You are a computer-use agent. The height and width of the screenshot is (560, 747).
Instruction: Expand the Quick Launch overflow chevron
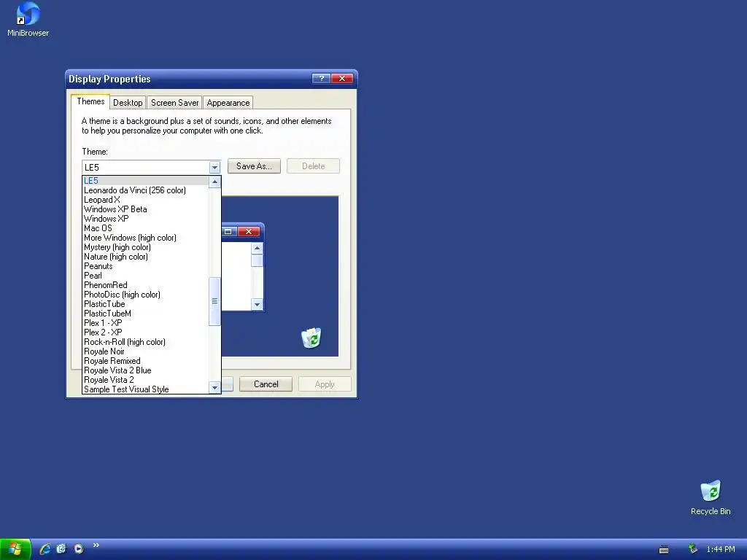pos(96,545)
